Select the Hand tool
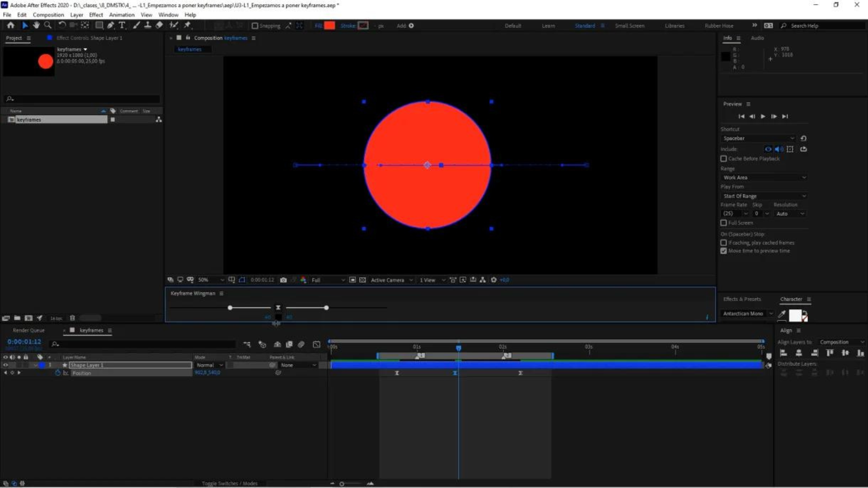Image resolution: width=868 pixels, height=488 pixels. 36,25
